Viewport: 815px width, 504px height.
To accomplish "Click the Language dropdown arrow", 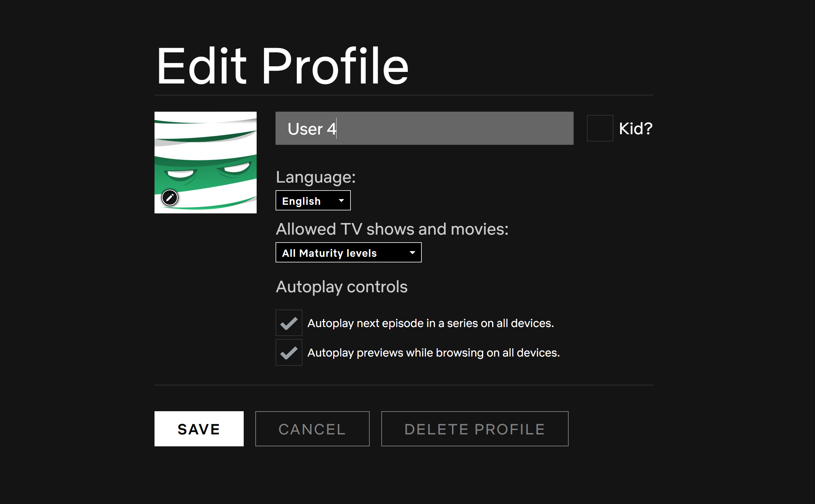I will click(x=341, y=201).
